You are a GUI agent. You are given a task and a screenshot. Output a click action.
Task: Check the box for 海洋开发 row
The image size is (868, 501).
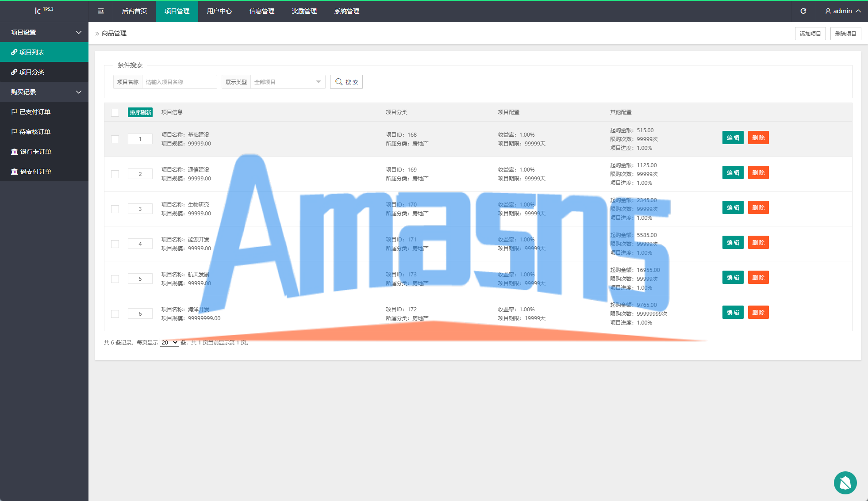coord(115,314)
